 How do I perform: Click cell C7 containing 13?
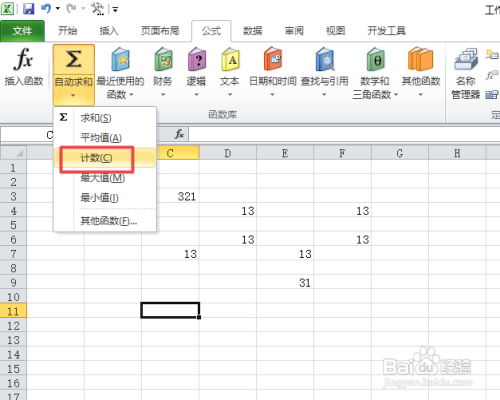(x=170, y=254)
